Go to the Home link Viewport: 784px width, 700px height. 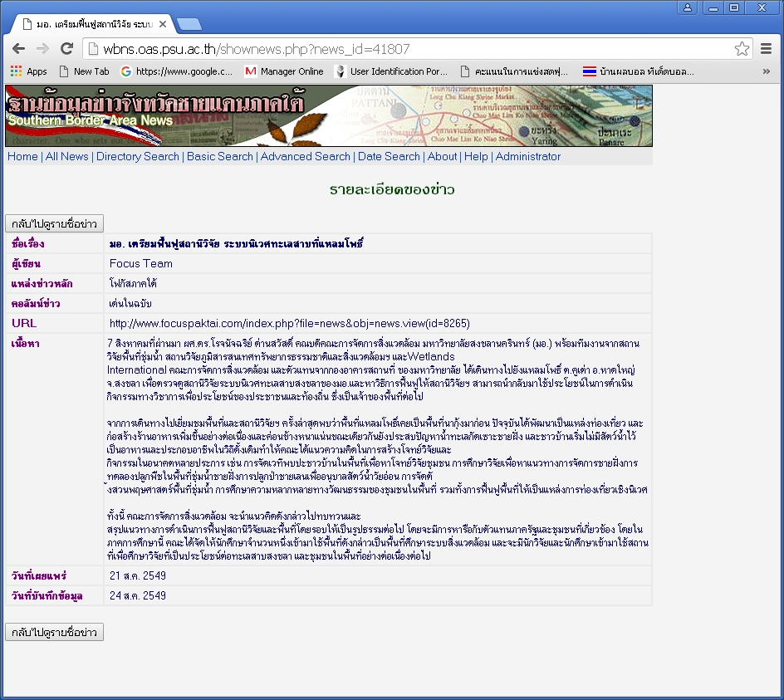pyautogui.click(x=22, y=156)
